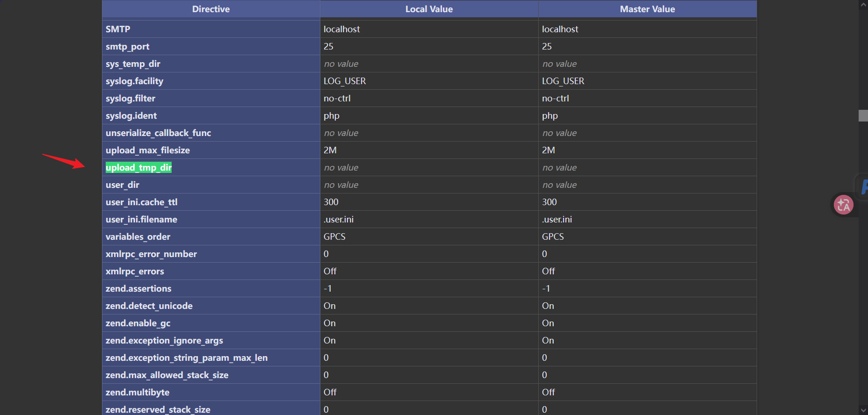Click syslog.facility local value LOG_USER
This screenshot has height=415, width=868.
345,81
